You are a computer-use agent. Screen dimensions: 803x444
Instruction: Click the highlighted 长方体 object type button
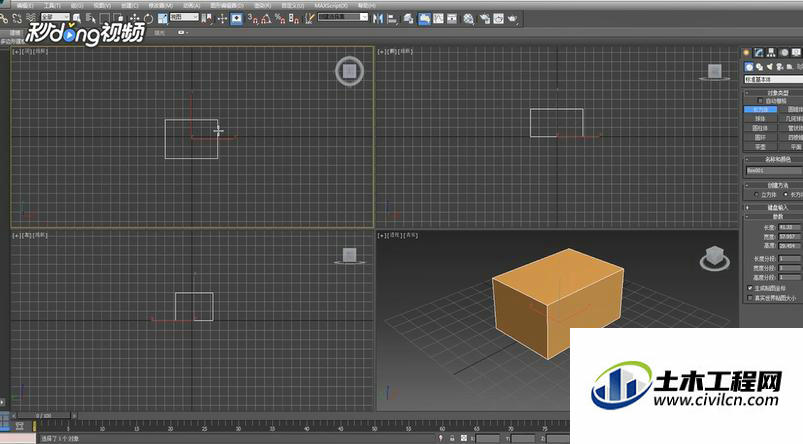point(760,110)
